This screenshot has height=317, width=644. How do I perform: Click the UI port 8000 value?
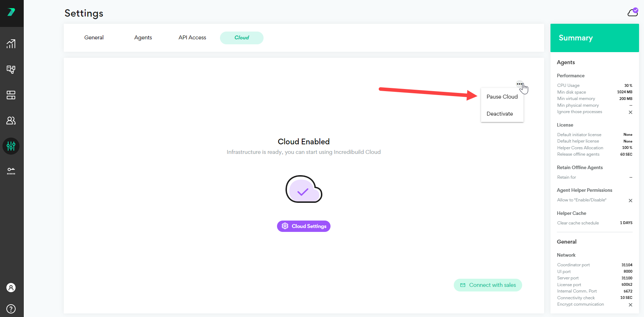point(628,272)
